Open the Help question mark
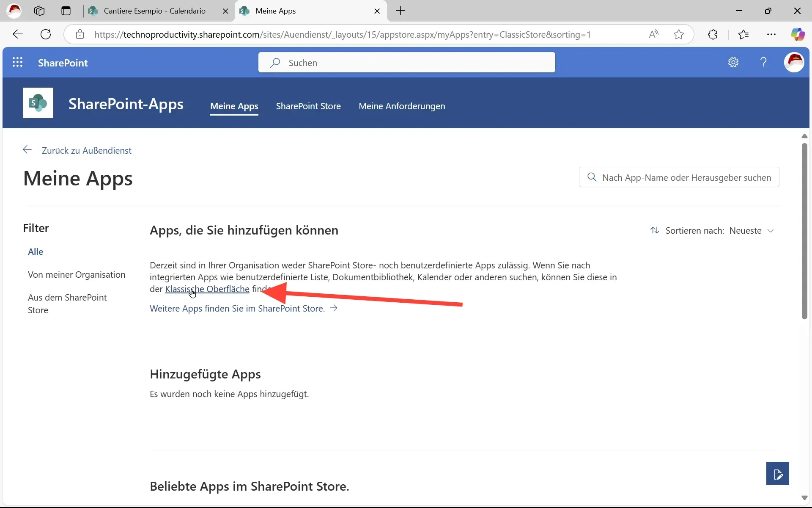 (x=763, y=63)
